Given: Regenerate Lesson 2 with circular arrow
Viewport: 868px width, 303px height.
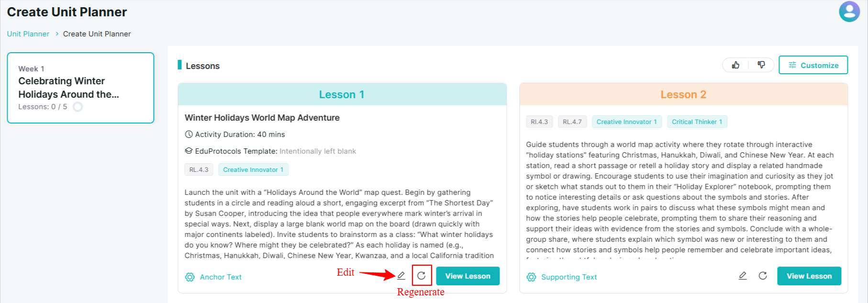Looking at the screenshot, I should coord(763,276).
